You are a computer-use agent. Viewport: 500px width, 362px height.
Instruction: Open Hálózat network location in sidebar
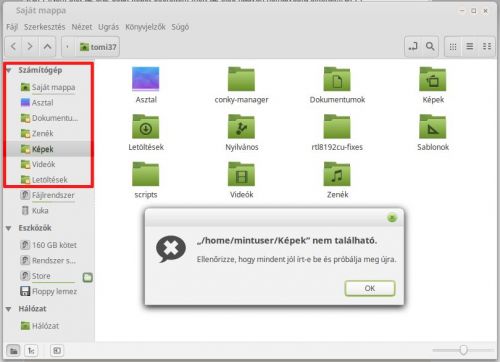coord(48,326)
